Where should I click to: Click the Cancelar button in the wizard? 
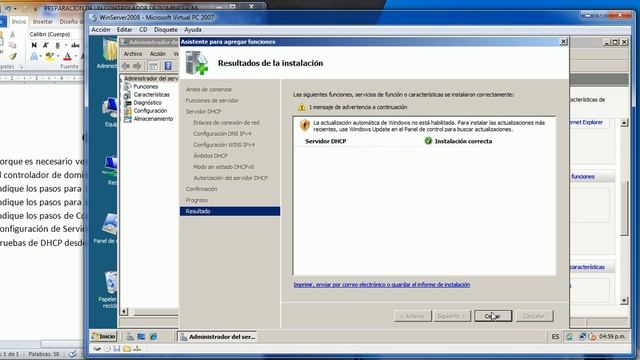point(534,316)
